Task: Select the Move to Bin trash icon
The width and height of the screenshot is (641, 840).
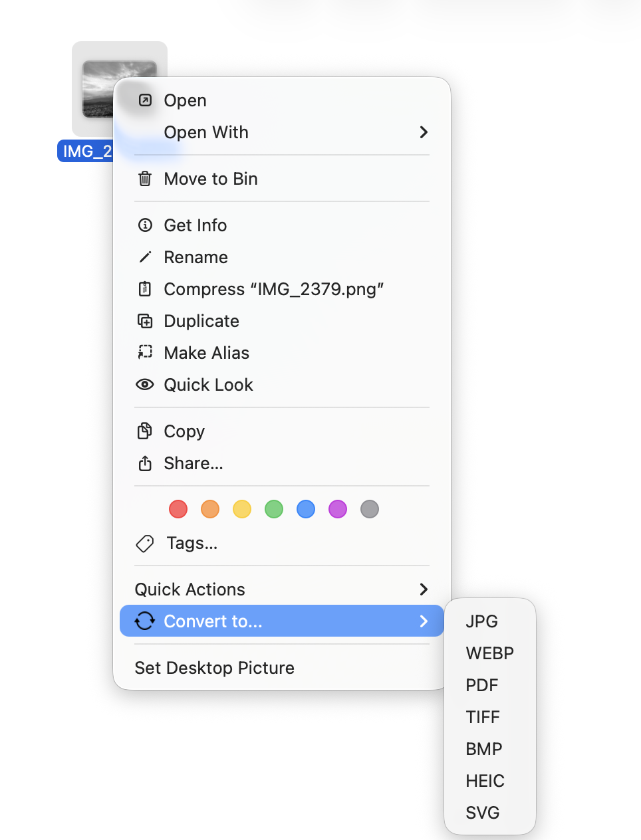Action: 144,178
